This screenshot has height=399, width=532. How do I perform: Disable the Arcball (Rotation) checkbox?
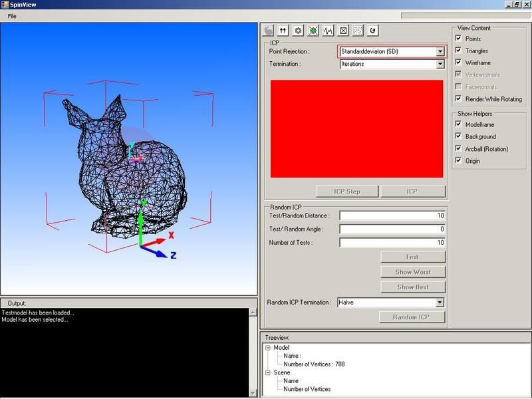(x=458, y=148)
